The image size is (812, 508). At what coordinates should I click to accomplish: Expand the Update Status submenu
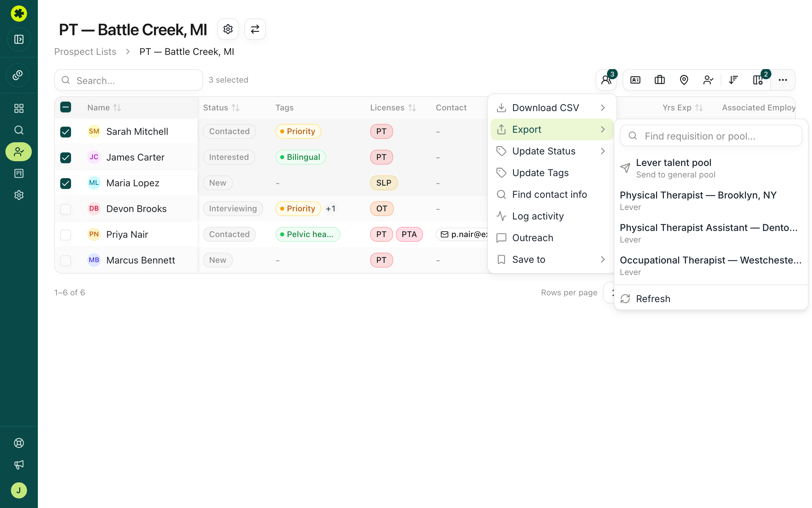[552, 151]
